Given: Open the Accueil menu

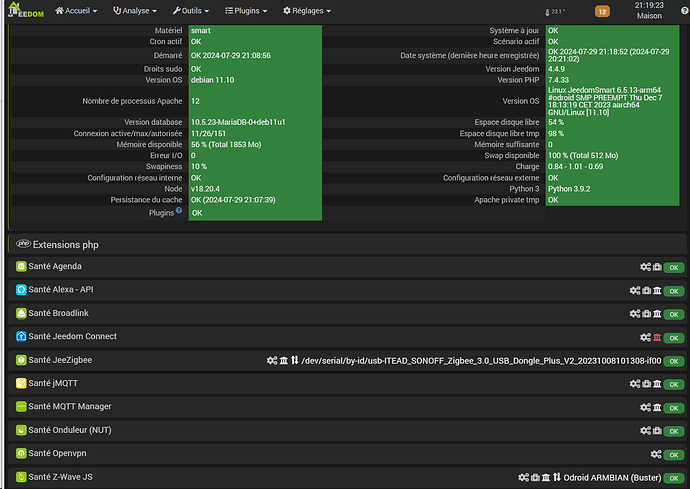Looking at the screenshot, I should tap(76, 11).
